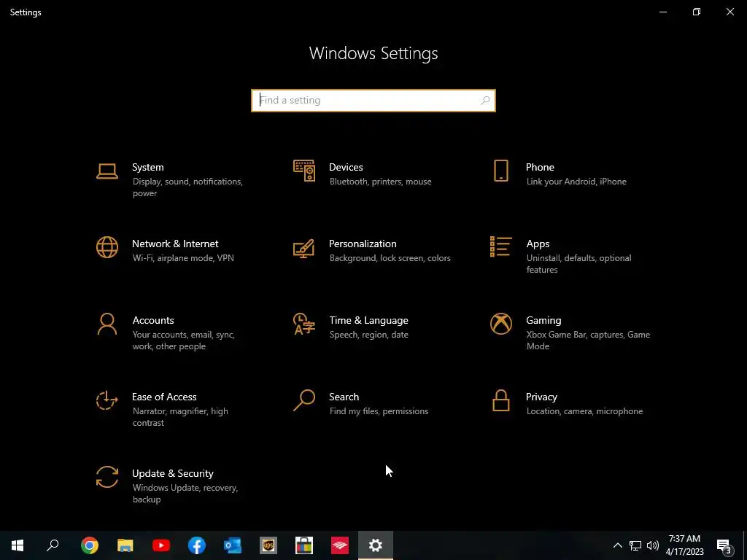
Task: Click 'Find my files, permissions' text
Action: [379, 411]
